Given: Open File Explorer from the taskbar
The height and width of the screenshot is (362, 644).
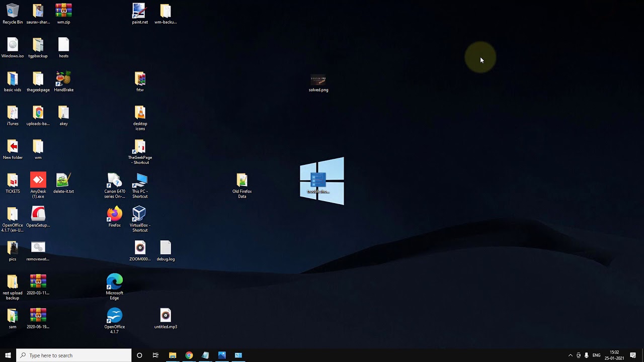Looking at the screenshot, I should click(173, 355).
